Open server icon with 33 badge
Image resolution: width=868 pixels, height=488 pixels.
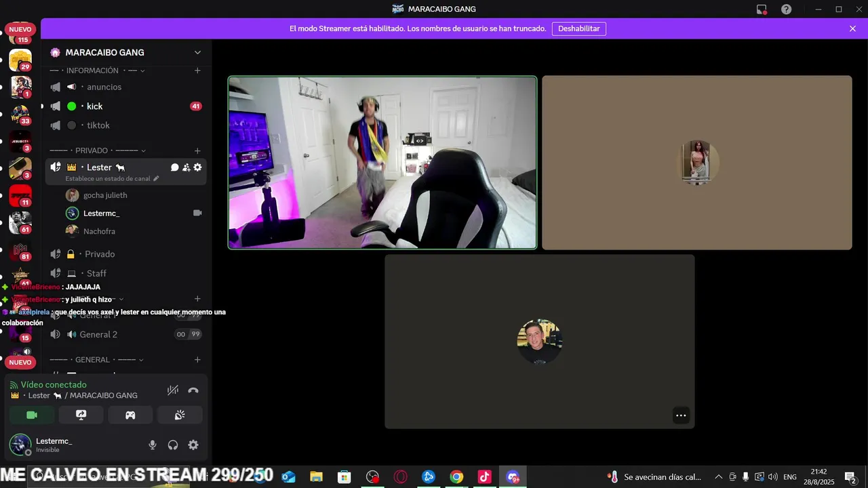[x=20, y=115]
